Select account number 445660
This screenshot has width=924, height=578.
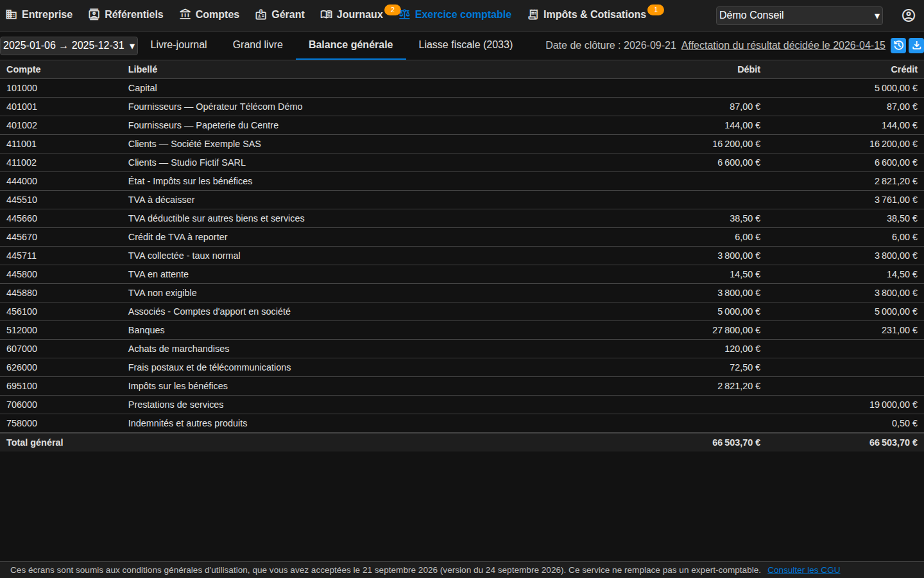(x=22, y=218)
